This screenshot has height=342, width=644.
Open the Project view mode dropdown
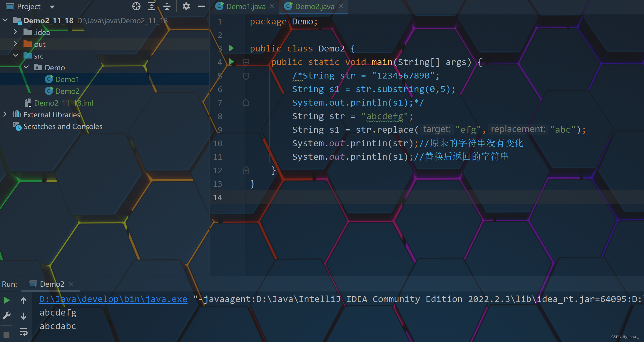[x=52, y=6]
